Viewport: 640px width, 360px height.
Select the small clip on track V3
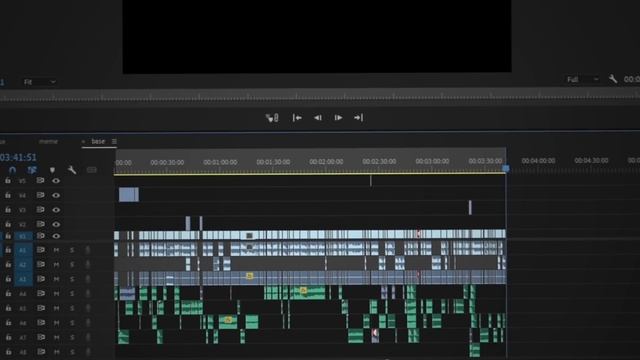click(470, 208)
